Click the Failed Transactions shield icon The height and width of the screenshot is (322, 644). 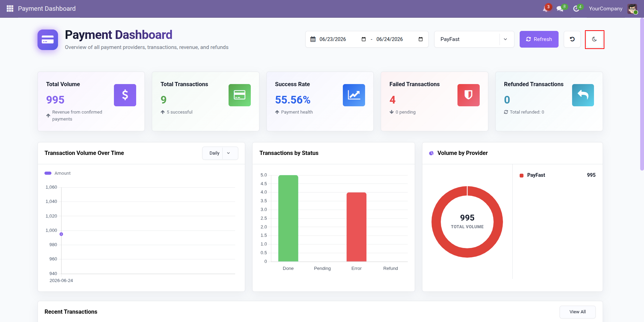tap(469, 95)
